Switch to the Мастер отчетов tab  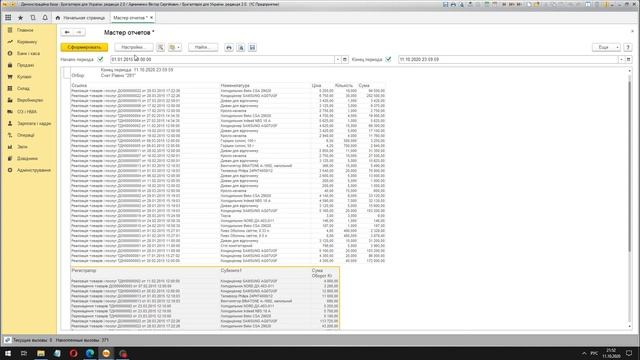[130, 18]
